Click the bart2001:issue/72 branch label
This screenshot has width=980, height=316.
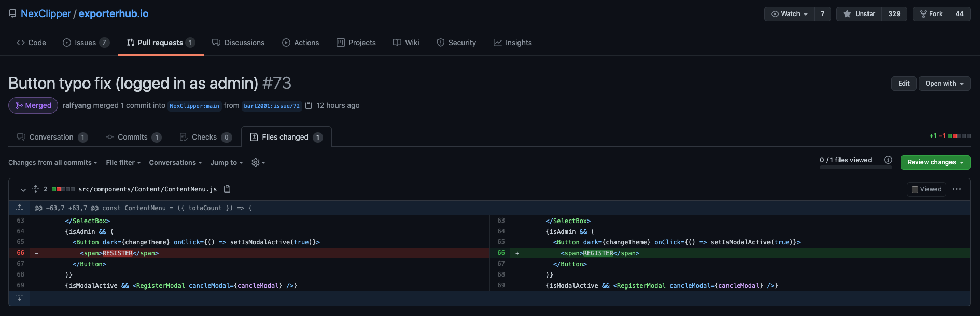(x=272, y=106)
